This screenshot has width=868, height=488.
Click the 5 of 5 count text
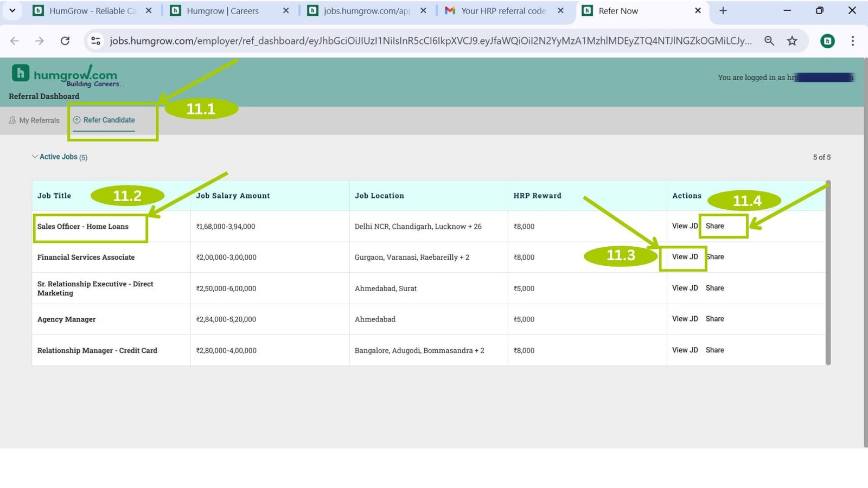click(x=821, y=157)
